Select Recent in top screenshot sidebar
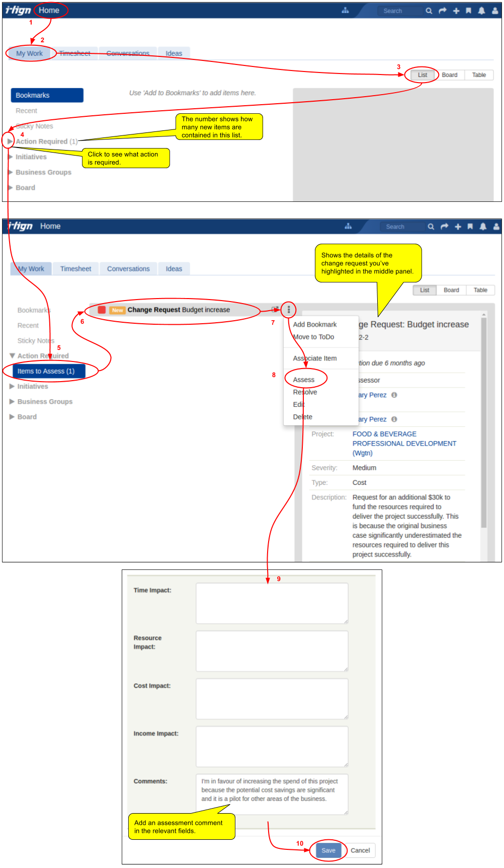This screenshot has height=868, width=504. 26,111
